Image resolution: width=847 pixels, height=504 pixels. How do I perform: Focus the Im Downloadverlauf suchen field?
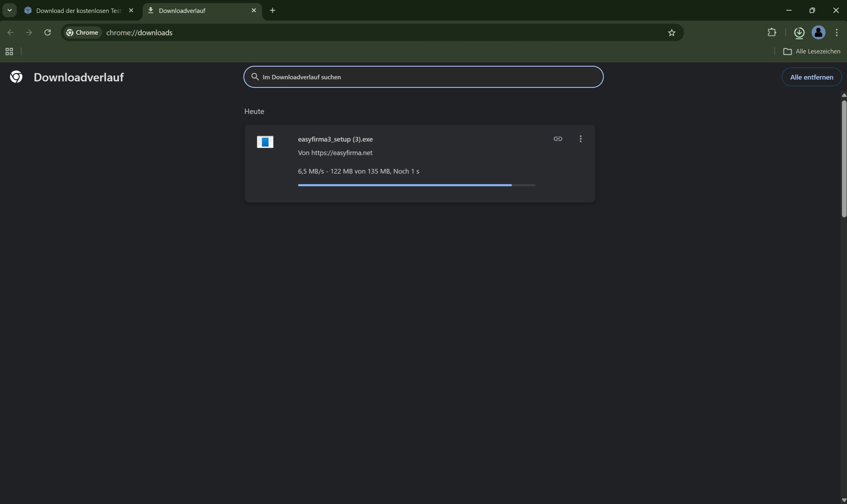pyautogui.click(x=423, y=77)
